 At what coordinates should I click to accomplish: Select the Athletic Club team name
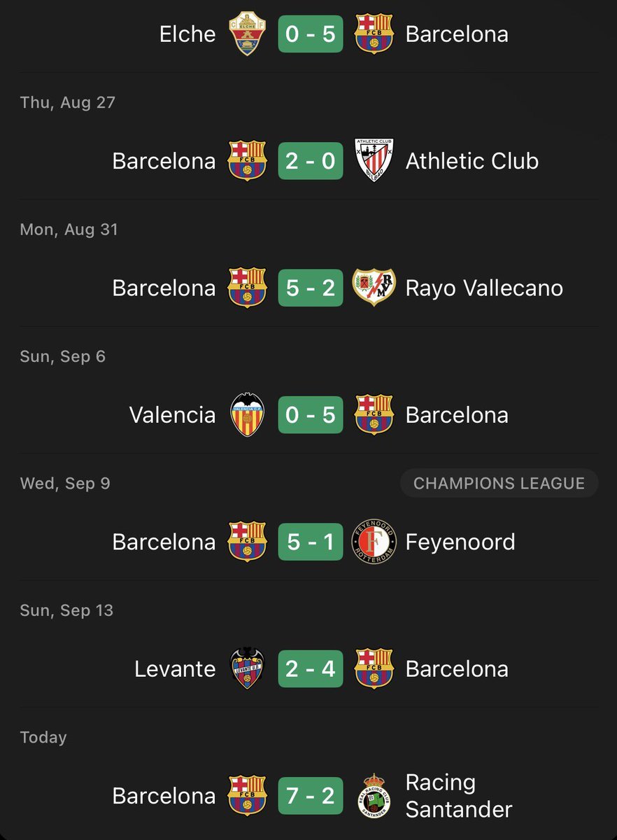[472, 161]
